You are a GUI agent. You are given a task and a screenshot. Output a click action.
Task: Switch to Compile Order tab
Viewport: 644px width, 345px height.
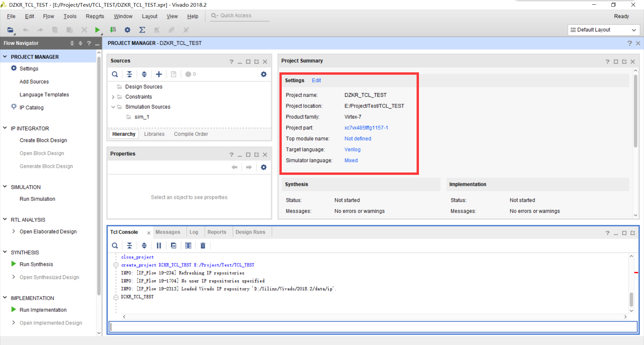pyautogui.click(x=191, y=134)
